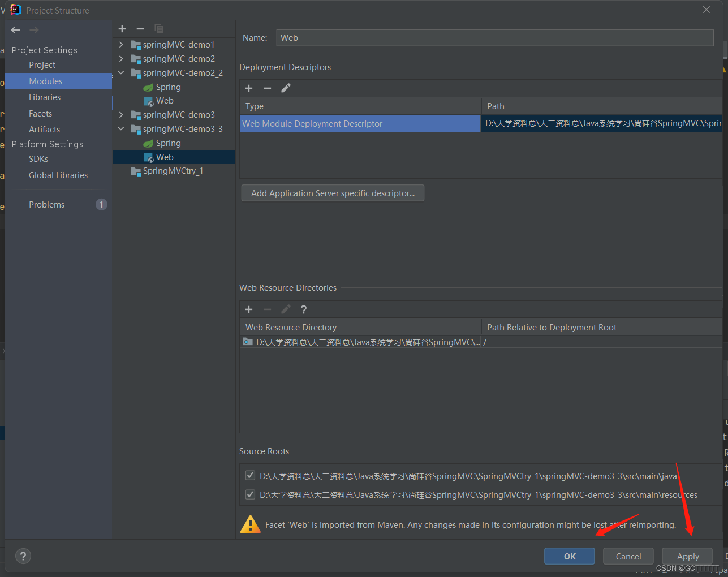Image resolution: width=728 pixels, height=577 pixels.
Task: Toggle src\main\resources source root checkbox
Action: click(250, 494)
